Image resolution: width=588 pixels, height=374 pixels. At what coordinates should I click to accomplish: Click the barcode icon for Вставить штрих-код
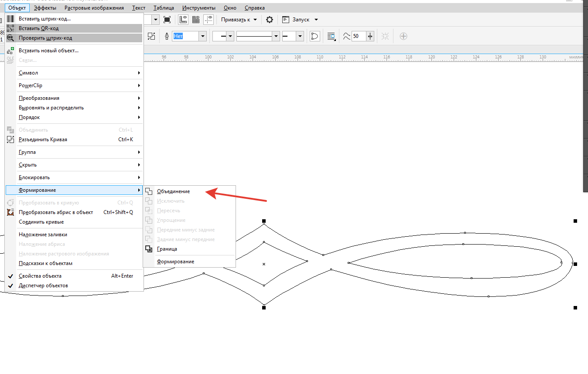pos(10,19)
